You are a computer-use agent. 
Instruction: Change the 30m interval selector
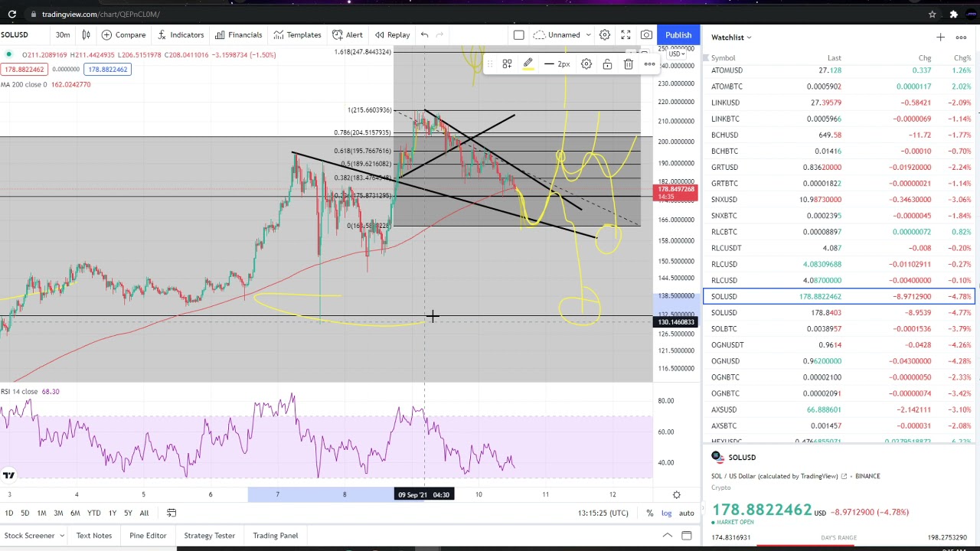(63, 34)
